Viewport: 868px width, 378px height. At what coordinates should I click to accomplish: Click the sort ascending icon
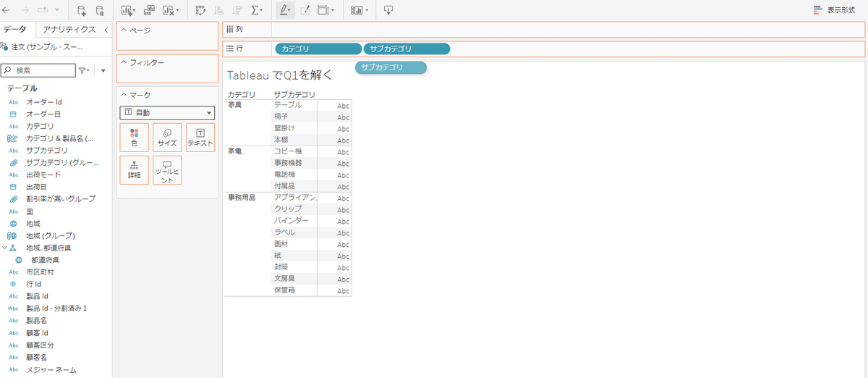click(x=219, y=10)
